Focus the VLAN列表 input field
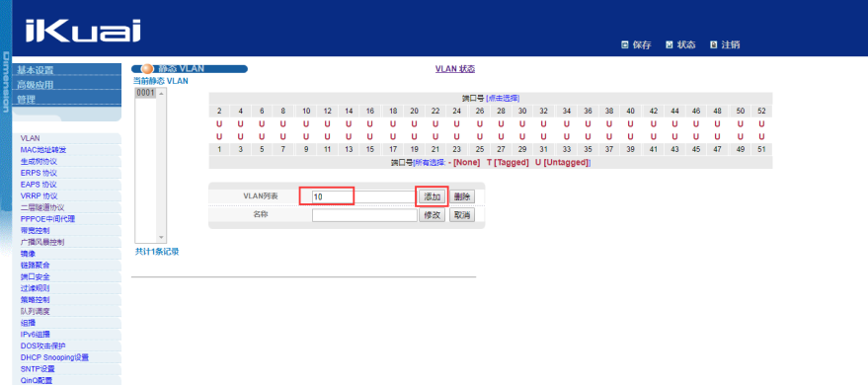Viewport: 868px width, 385px height. (364, 196)
